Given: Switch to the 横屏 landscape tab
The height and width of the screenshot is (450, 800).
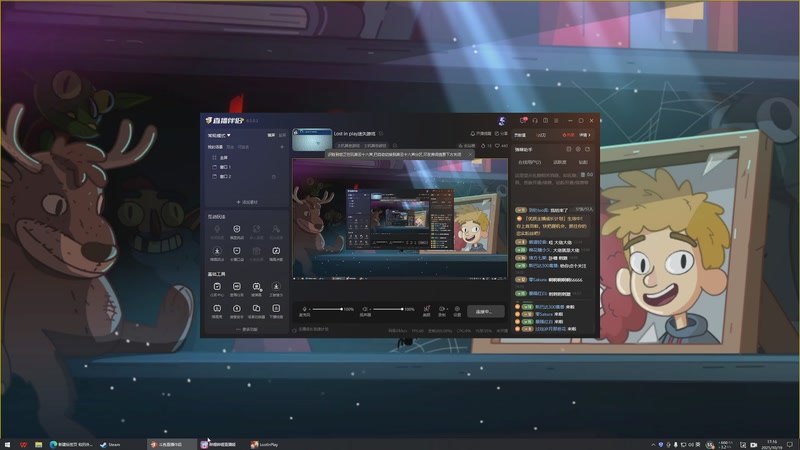Looking at the screenshot, I should 271,135.
